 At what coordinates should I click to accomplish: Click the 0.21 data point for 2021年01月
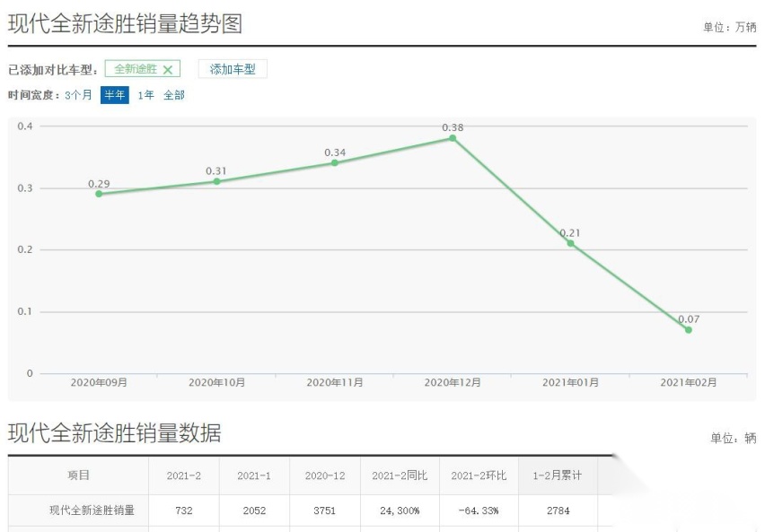coord(570,243)
